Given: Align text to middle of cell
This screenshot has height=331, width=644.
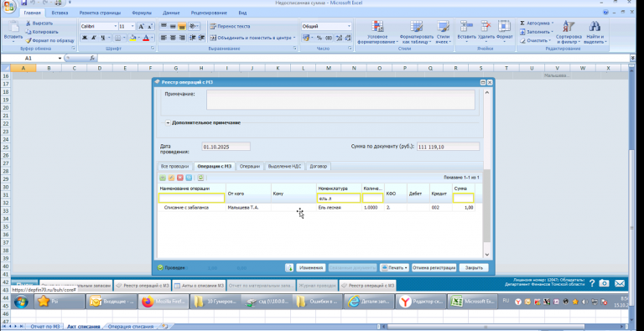Looking at the screenshot, I should point(173,26).
